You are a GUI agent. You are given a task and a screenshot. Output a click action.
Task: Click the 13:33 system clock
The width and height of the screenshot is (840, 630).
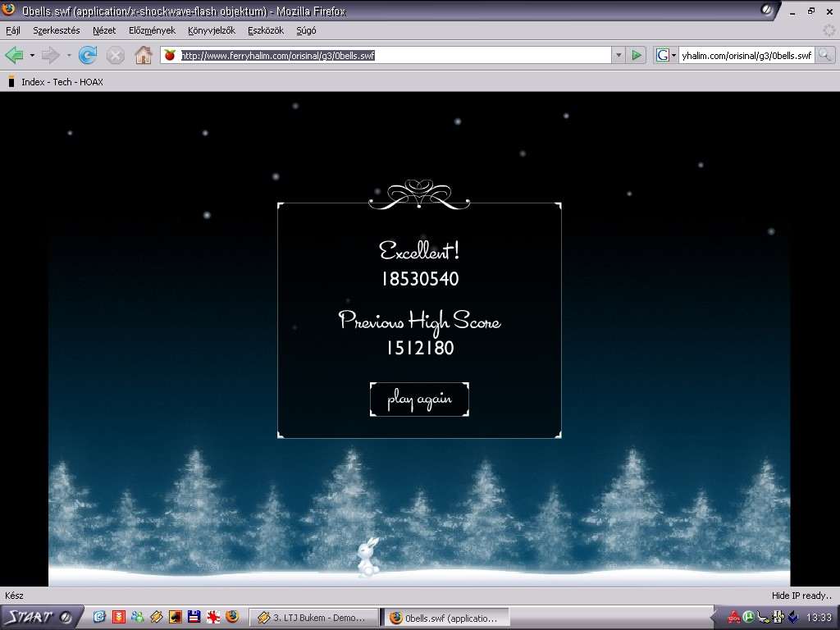coord(819,618)
